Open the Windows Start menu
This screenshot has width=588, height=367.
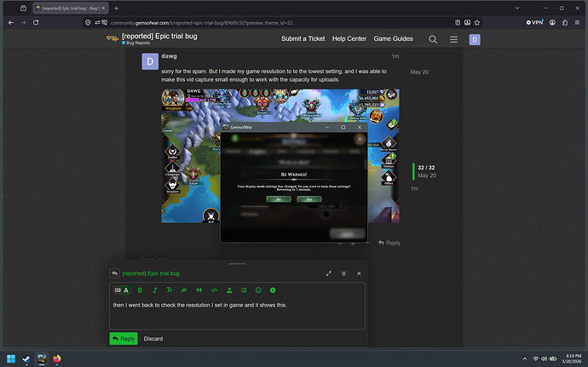pyautogui.click(x=11, y=358)
